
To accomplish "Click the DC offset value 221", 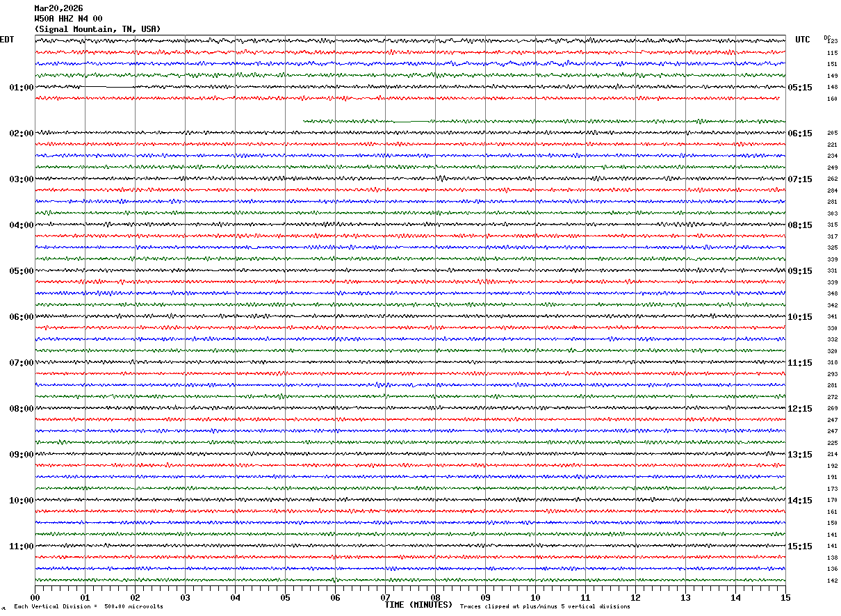I will pos(832,145).
